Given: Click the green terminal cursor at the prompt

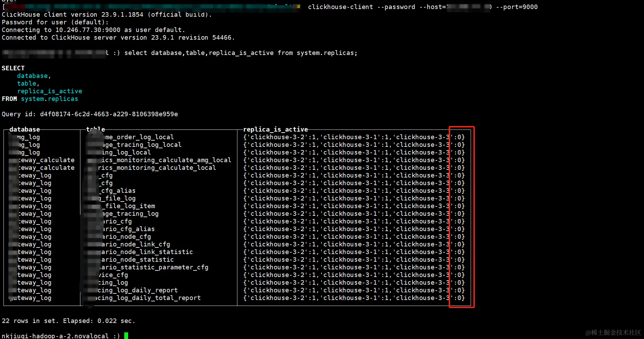Looking at the screenshot, I should pyautogui.click(x=126, y=336).
